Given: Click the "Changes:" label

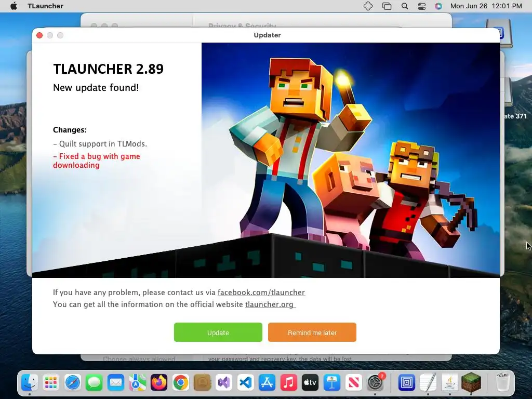Looking at the screenshot, I should click(70, 130).
